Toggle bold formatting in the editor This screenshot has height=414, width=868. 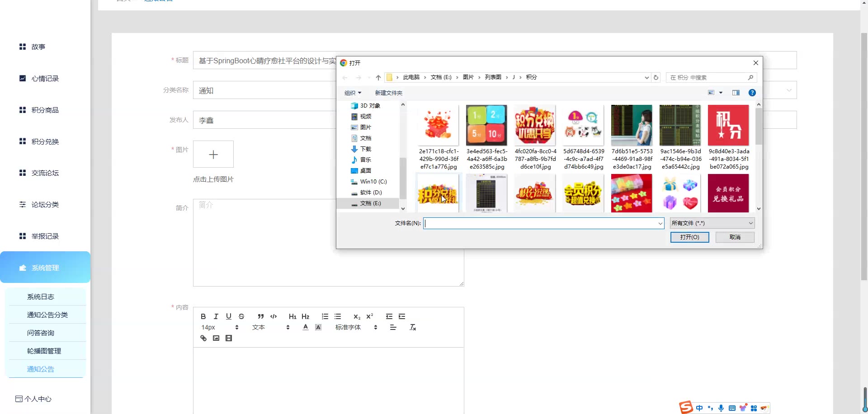coord(203,316)
